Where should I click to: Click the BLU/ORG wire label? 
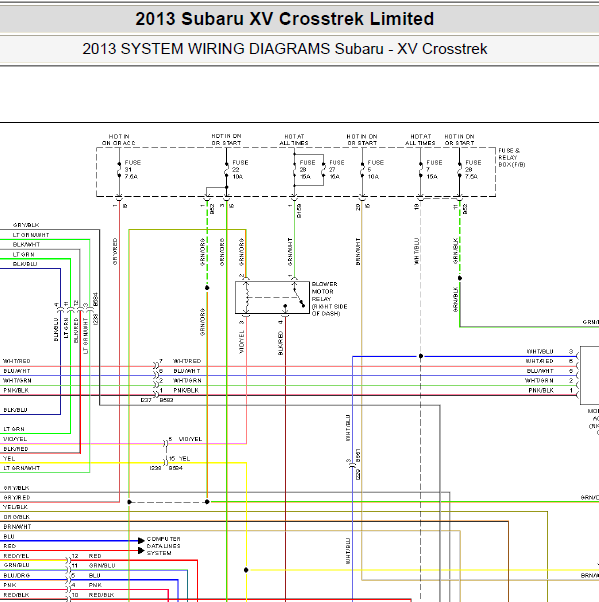pyautogui.click(x=17, y=576)
